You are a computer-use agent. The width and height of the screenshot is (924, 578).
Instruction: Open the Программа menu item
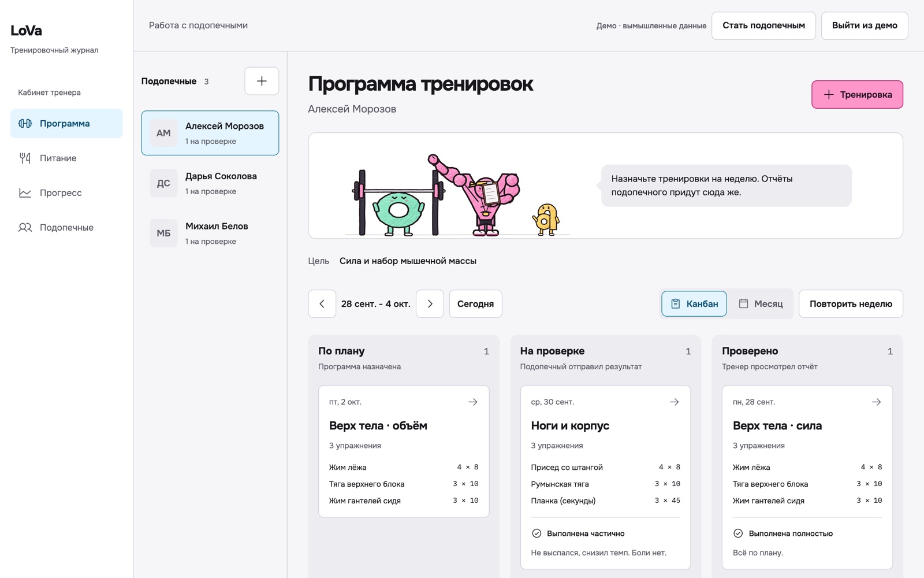click(x=66, y=123)
